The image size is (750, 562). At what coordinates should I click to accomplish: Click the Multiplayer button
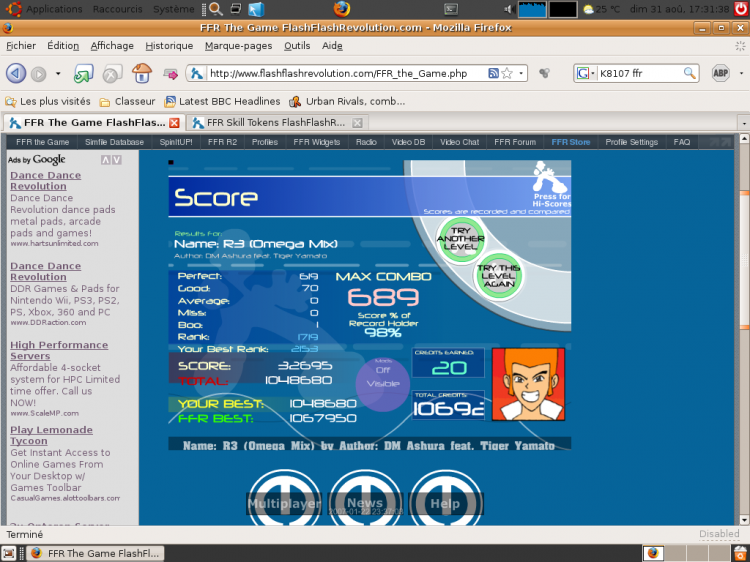tap(284, 504)
